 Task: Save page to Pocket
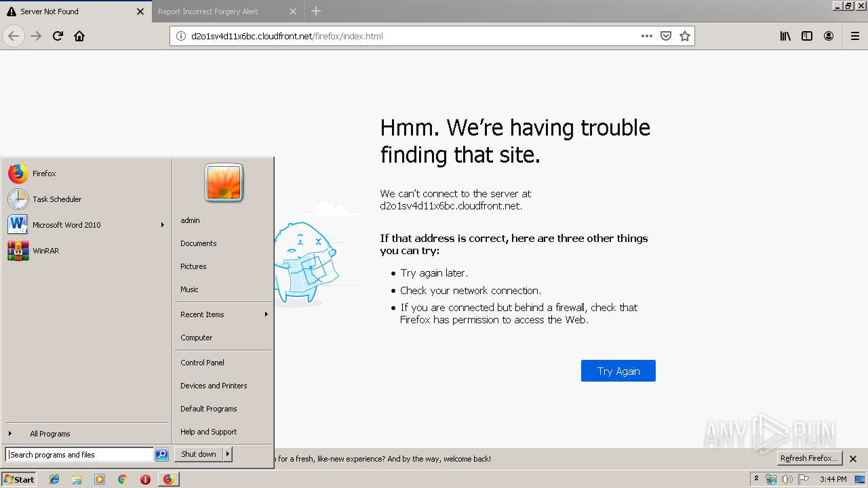666,36
